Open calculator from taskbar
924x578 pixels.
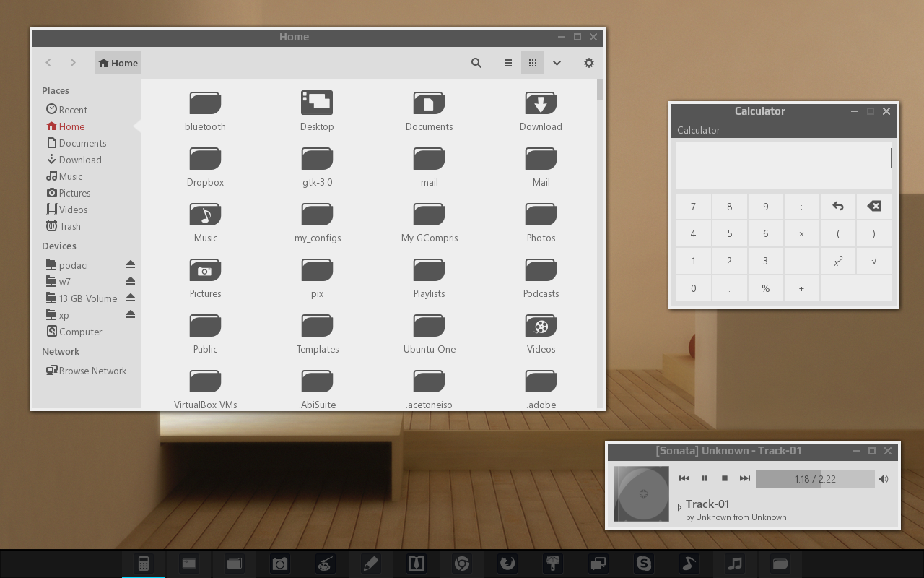pos(144,564)
